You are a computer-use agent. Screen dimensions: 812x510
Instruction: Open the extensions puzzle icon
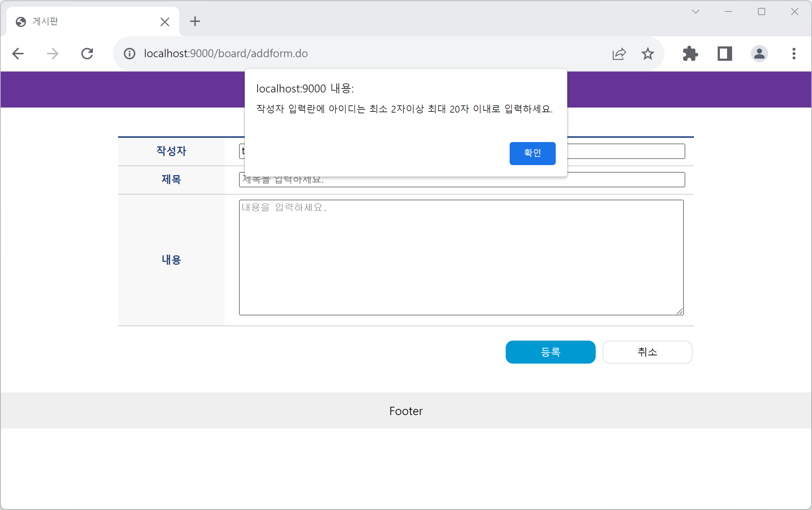click(690, 54)
